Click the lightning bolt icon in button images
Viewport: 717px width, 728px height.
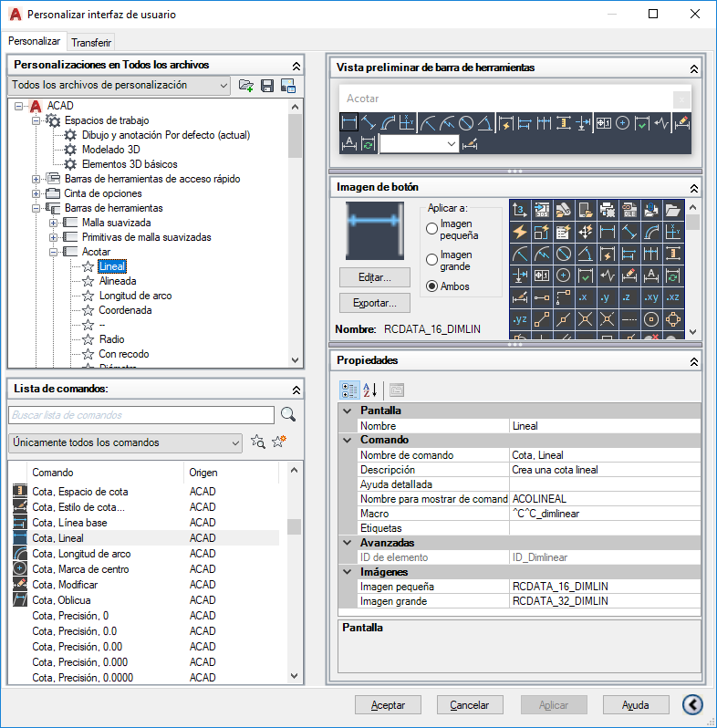point(520,231)
